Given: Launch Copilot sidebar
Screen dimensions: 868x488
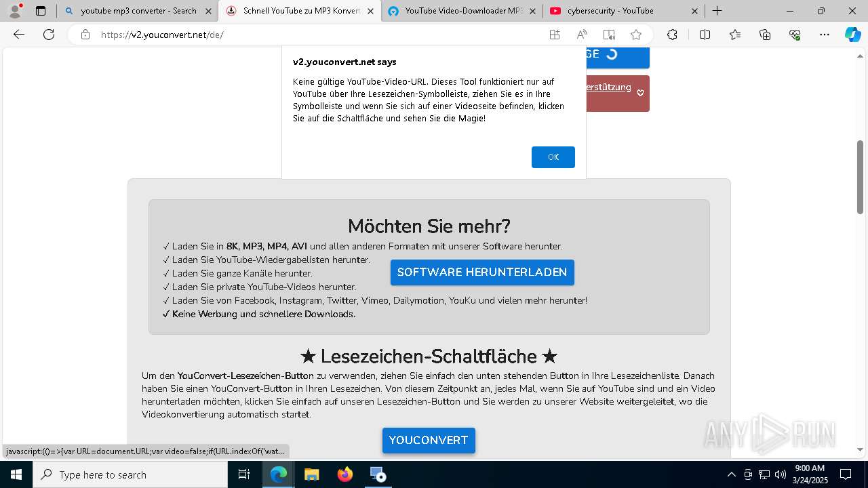Looking at the screenshot, I should coord(852,35).
